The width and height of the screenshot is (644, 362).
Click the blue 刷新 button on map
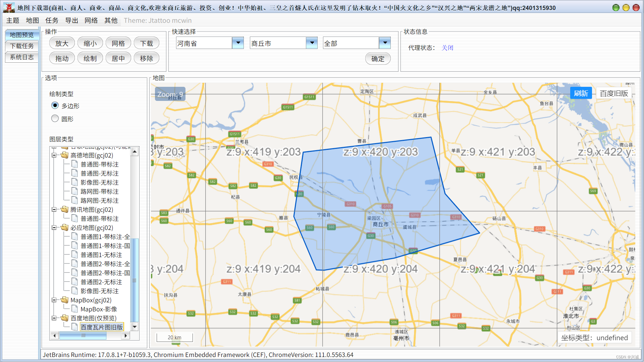click(x=581, y=93)
